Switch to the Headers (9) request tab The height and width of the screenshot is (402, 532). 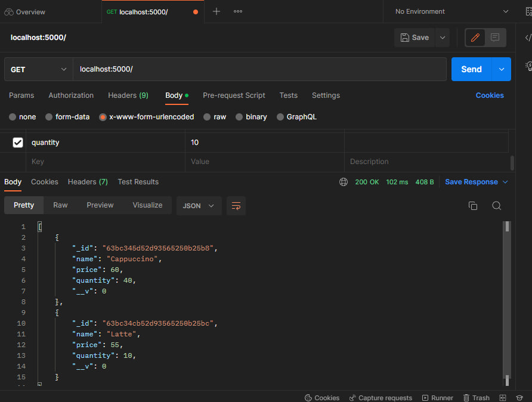(128, 95)
